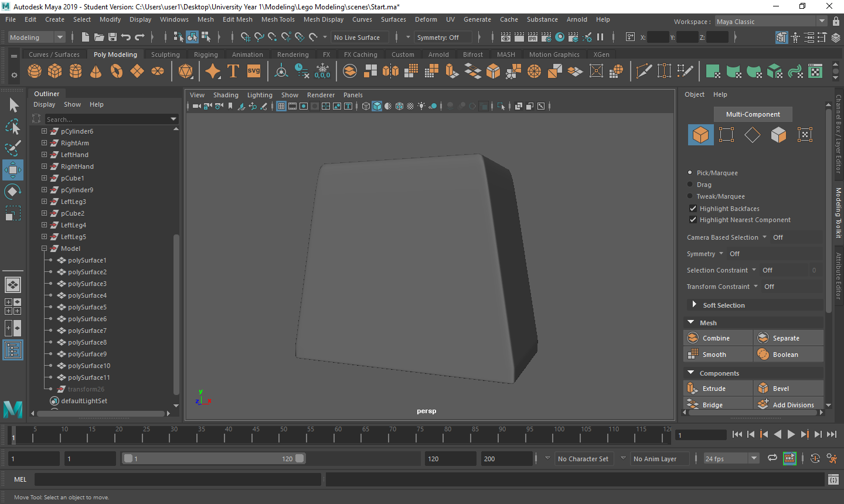Click the polygon cube shelf icon
The image size is (844, 504).
[55, 71]
